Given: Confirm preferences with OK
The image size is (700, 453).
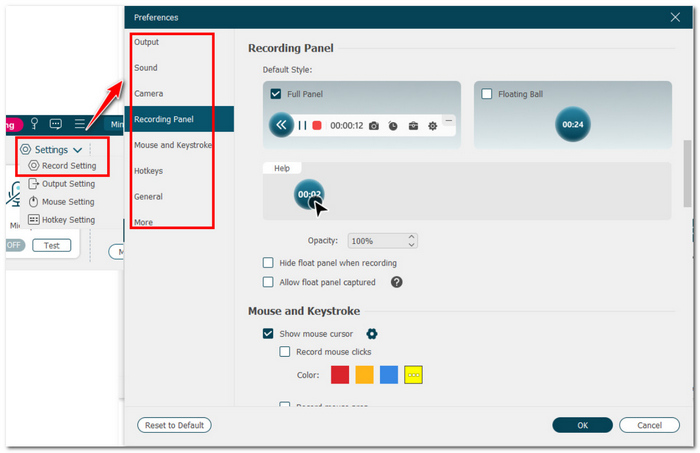Looking at the screenshot, I should (x=583, y=425).
